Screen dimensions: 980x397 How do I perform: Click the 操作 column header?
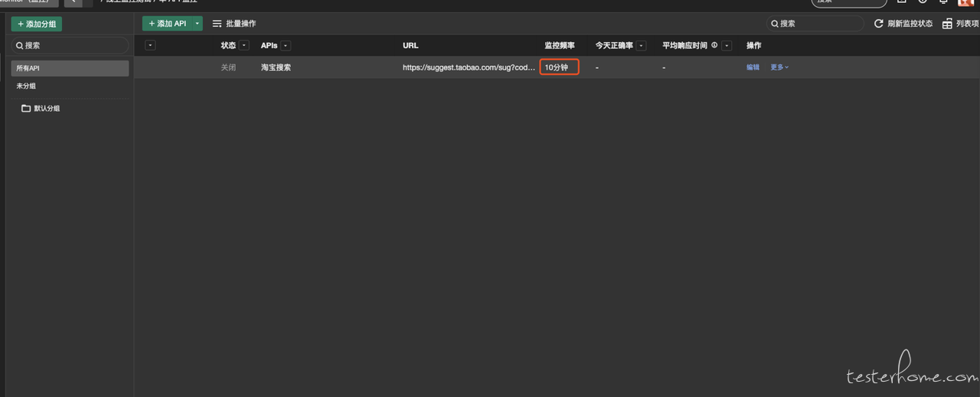click(x=754, y=45)
